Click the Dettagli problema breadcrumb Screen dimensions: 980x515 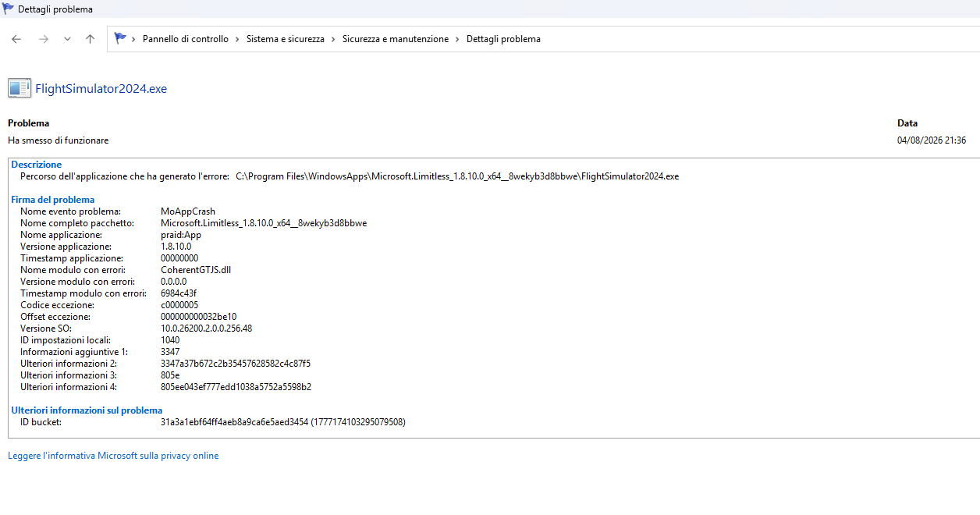tap(503, 39)
